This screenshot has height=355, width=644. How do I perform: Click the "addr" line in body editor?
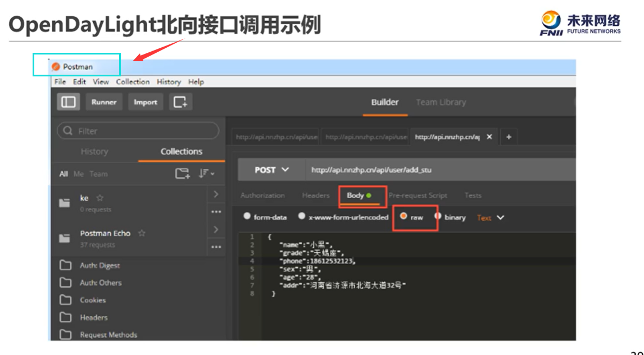tap(343, 285)
